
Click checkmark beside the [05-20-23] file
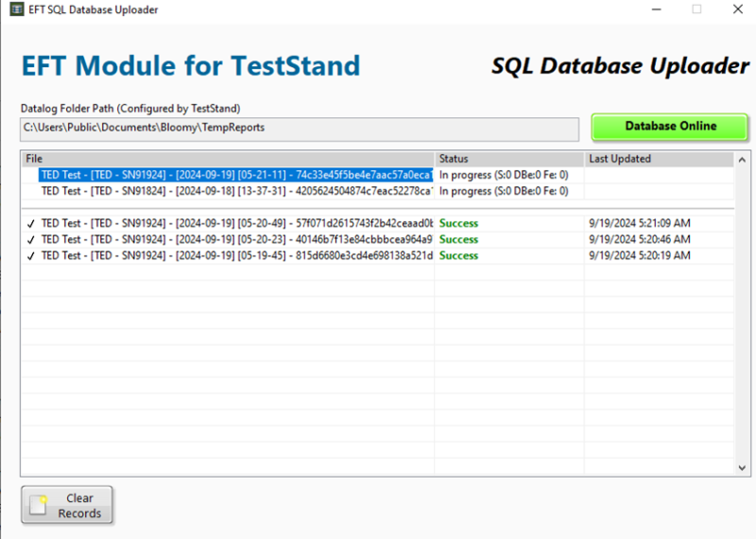tap(31, 240)
